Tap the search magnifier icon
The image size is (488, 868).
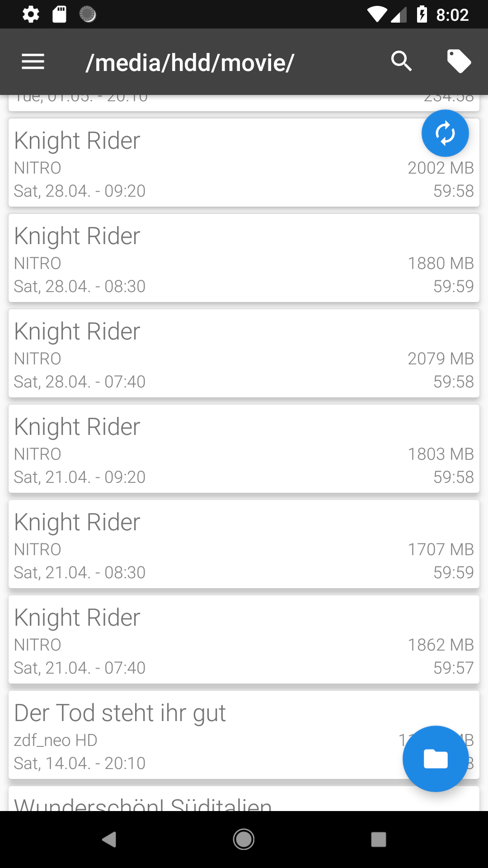[401, 61]
